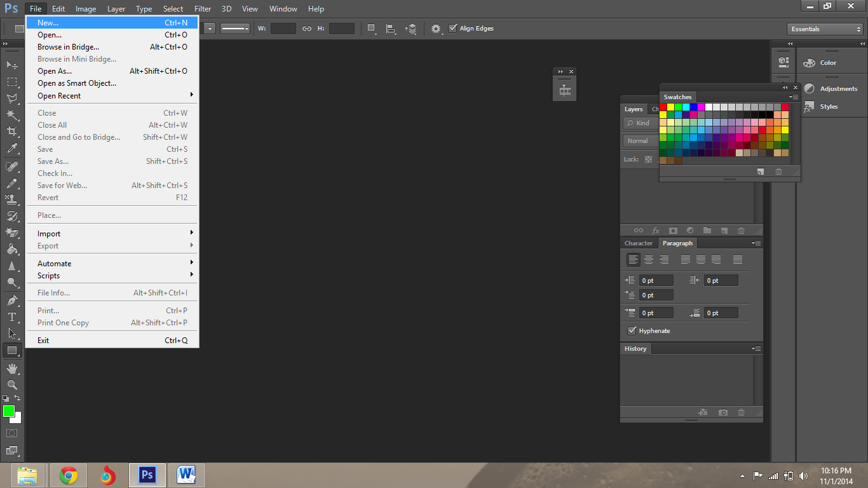Uncheck the Hyphenate checkbox

click(632, 331)
